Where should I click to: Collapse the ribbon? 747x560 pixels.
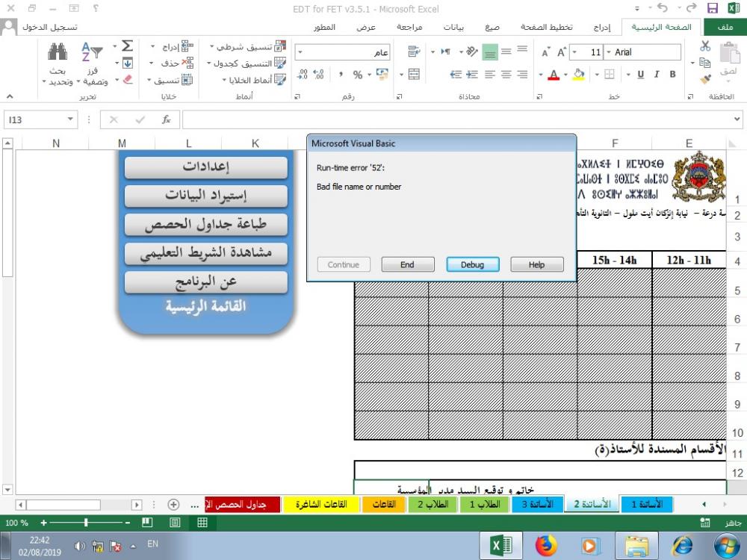point(10,96)
